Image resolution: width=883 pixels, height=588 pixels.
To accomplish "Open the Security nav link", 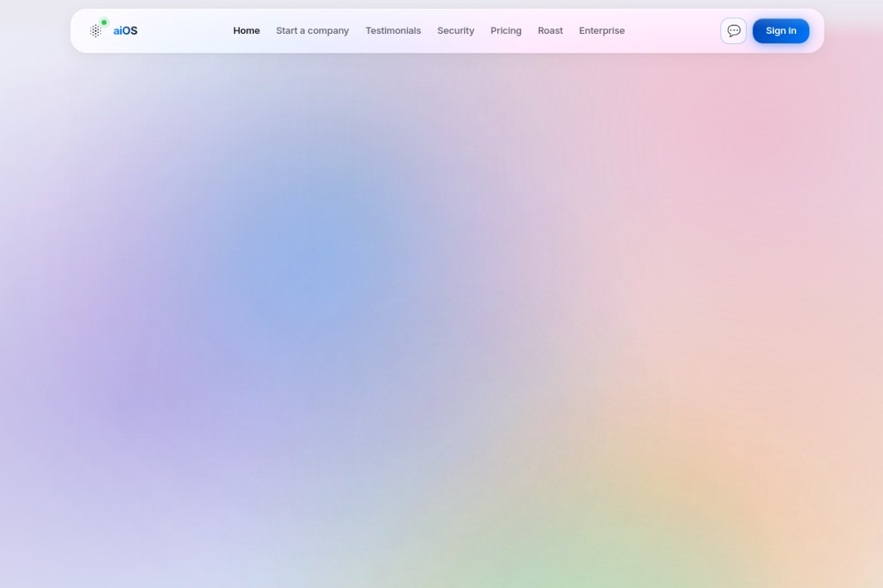I will pyautogui.click(x=456, y=31).
